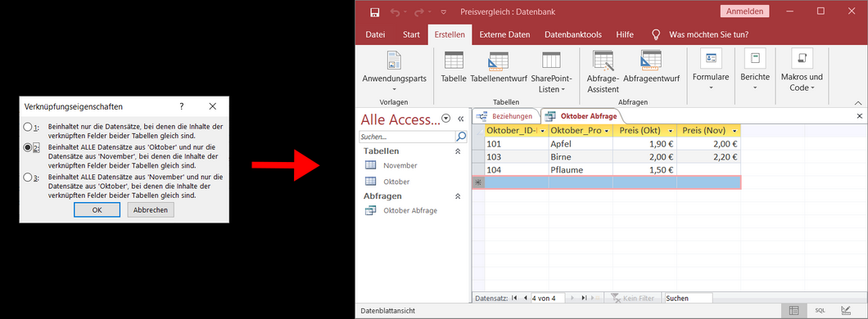Go to last record navigation button
This screenshot has height=319, width=868.
click(584, 298)
